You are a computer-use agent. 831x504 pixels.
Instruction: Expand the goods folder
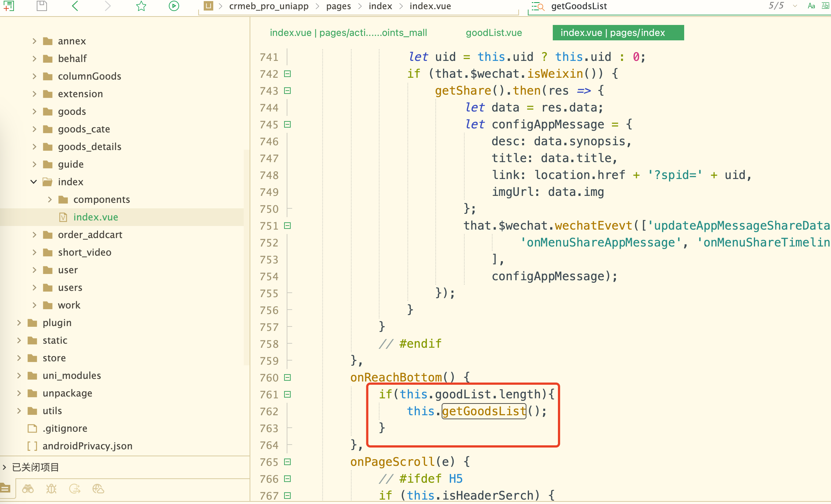click(34, 112)
